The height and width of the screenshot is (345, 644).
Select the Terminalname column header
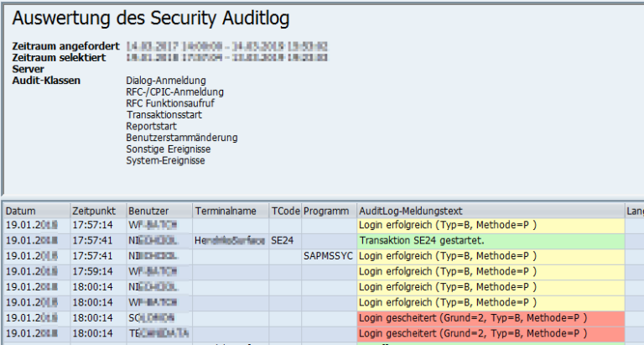[x=231, y=211]
